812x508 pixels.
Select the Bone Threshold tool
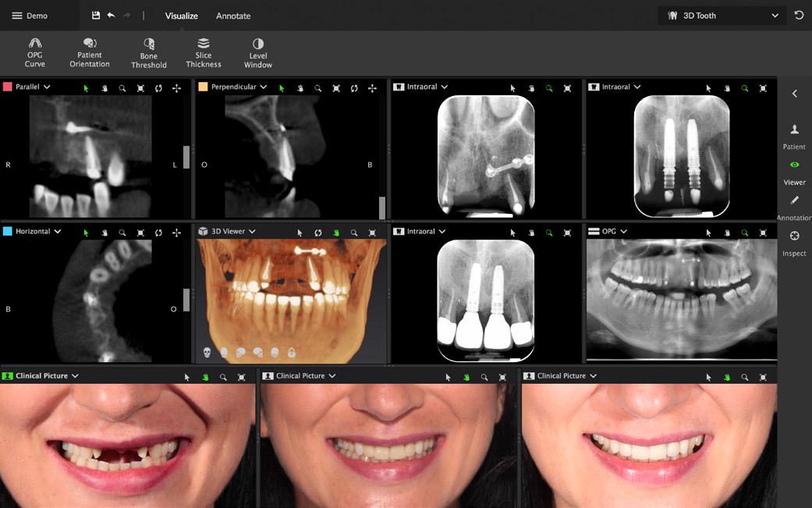pos(149,53)
